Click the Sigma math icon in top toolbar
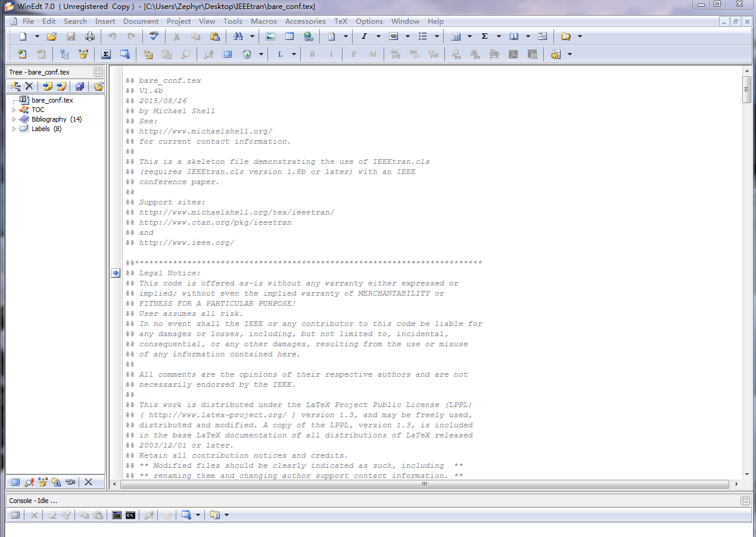756x537 pixels. 484,36
